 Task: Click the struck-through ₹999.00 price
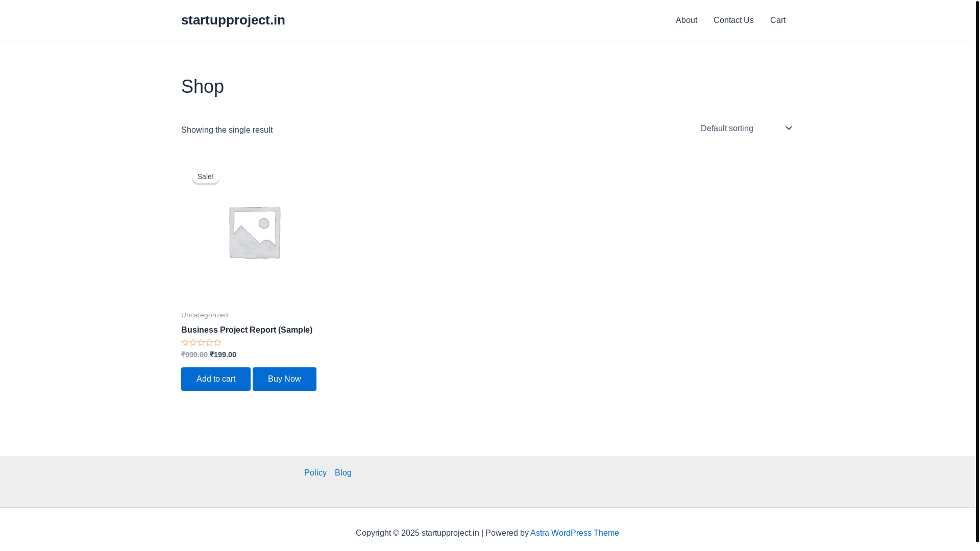click(194, 355)
